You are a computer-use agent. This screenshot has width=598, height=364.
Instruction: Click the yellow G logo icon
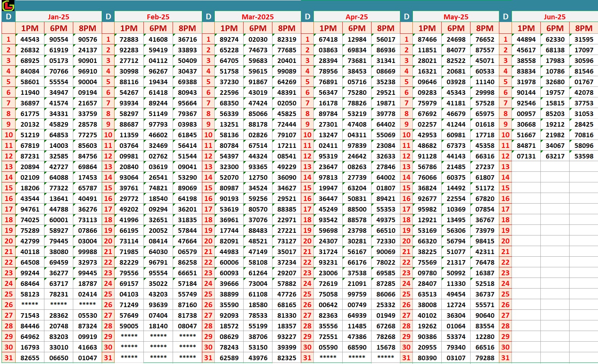[8, 5]
